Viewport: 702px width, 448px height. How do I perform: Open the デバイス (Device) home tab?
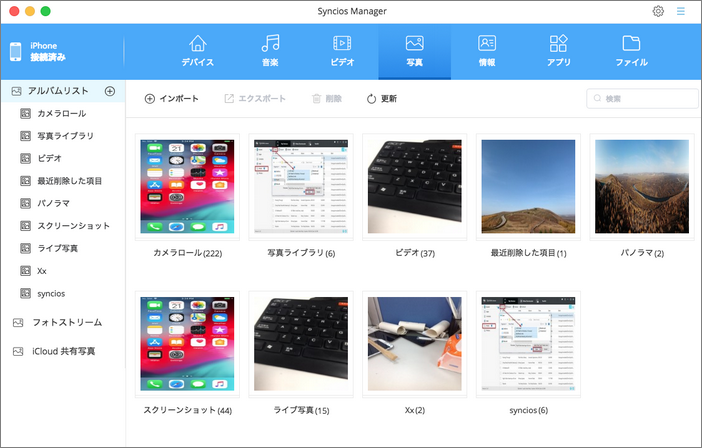point(197,50)
